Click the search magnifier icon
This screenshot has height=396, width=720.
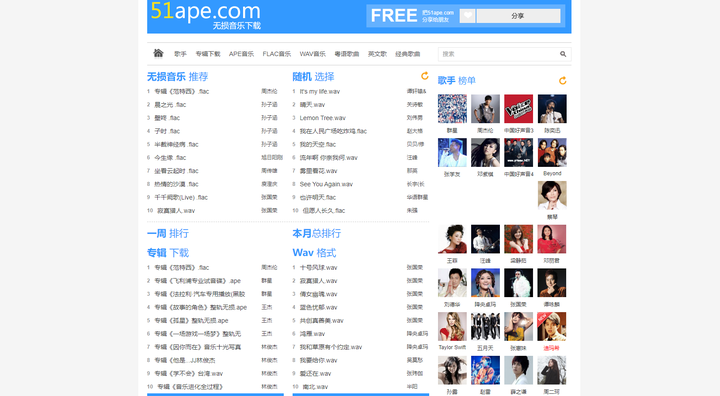tap(563, 54)
